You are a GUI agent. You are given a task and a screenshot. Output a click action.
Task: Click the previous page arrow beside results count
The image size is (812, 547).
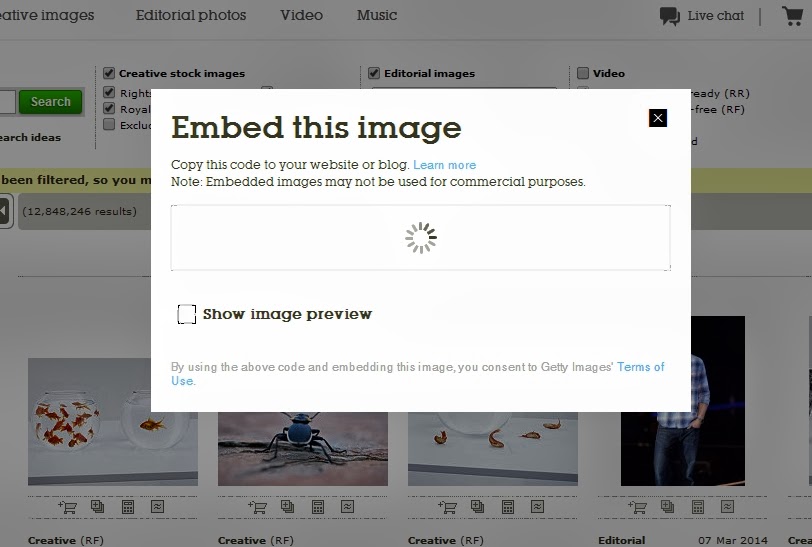click(x=4, y=211)
